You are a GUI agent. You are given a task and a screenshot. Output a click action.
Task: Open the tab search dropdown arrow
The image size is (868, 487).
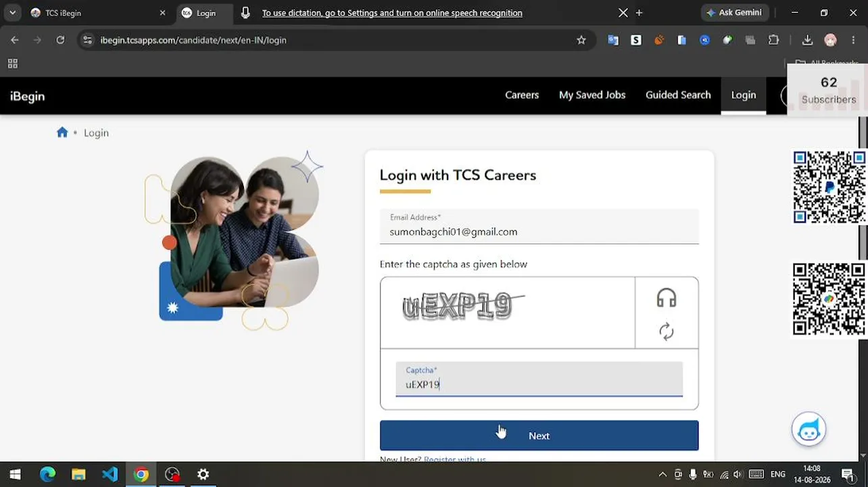(x=12, y=13)
